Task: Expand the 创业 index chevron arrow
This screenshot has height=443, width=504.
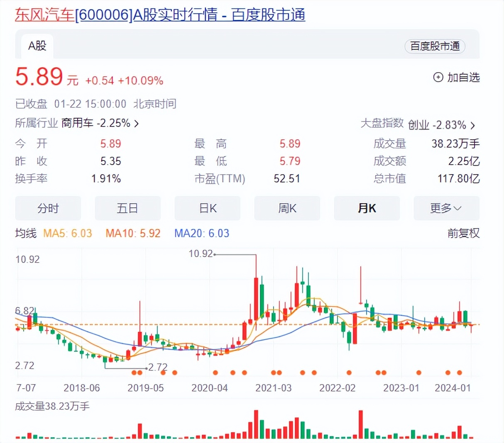Action: (472, 125)
